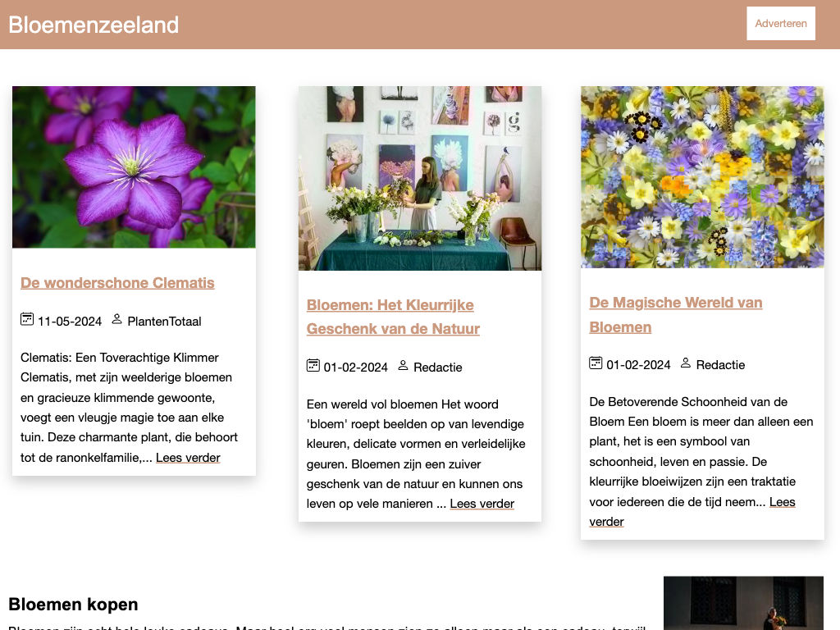Viewport: 840px width, 630px height.
Task: Click the dark photo beside Bloemen kopen
Action: (743, 603)
